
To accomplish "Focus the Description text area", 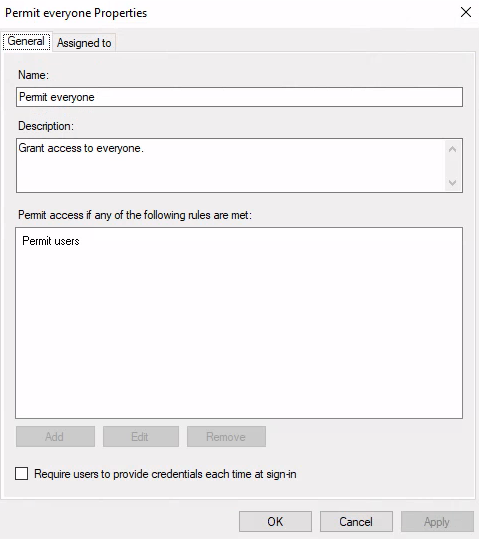I will point(230,165).
